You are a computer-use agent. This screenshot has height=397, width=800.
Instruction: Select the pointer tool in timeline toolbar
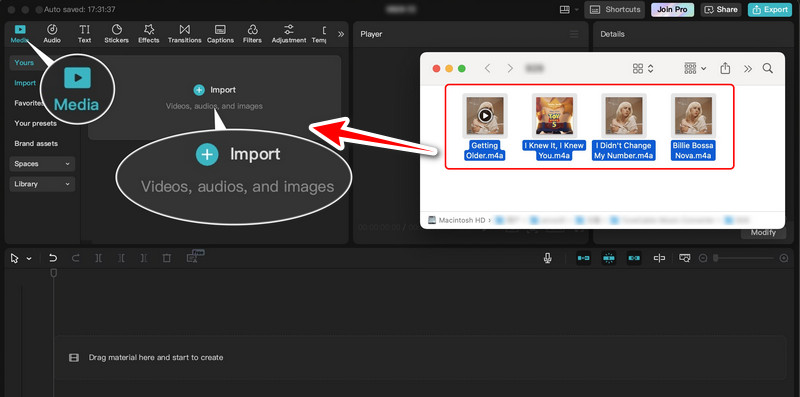point(14,259)
